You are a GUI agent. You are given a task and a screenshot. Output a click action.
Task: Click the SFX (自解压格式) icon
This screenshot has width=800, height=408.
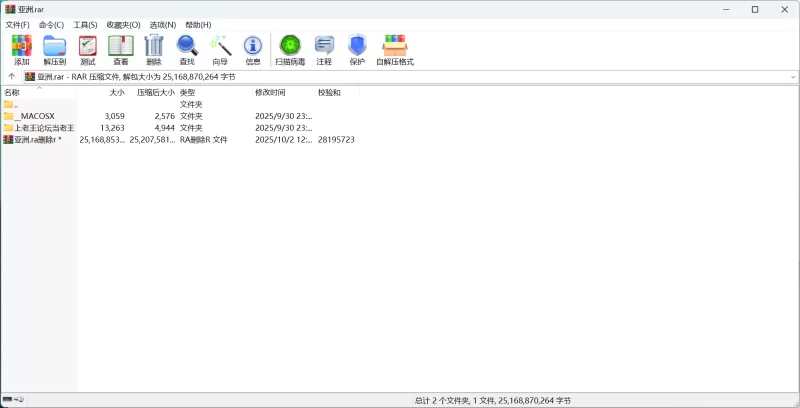395,48
